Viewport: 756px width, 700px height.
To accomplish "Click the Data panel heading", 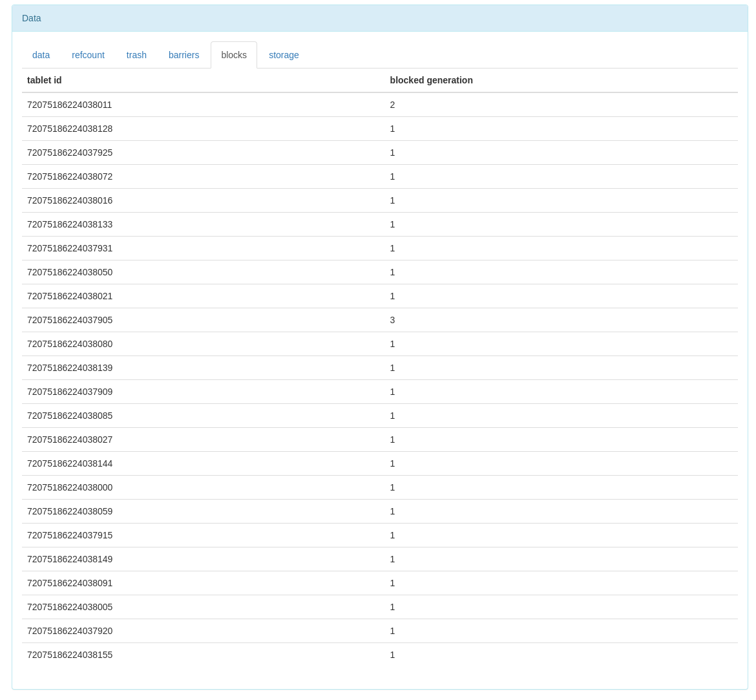I will point(32,18).
